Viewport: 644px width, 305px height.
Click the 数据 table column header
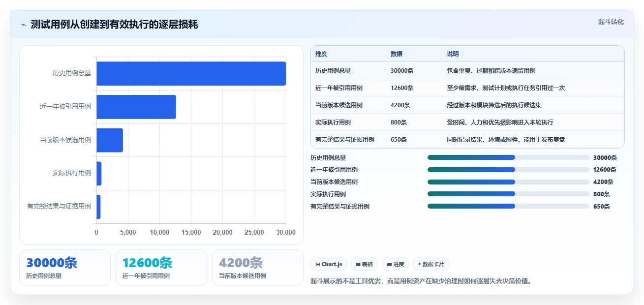397,54
